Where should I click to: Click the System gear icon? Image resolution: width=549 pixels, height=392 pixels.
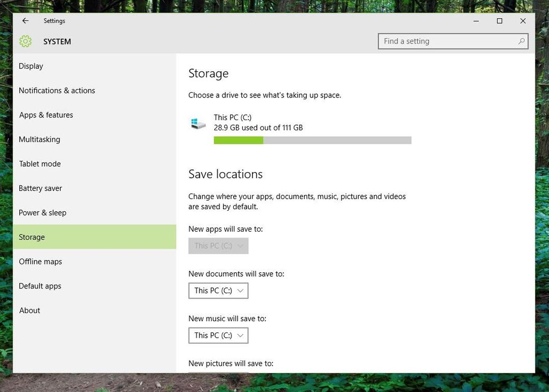(25, 41)
